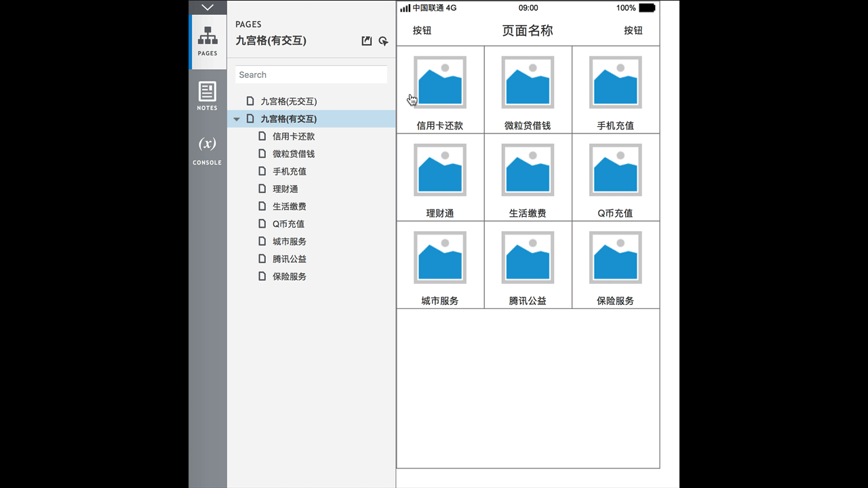Focus the Search pages field

click(x=311, y=75)
